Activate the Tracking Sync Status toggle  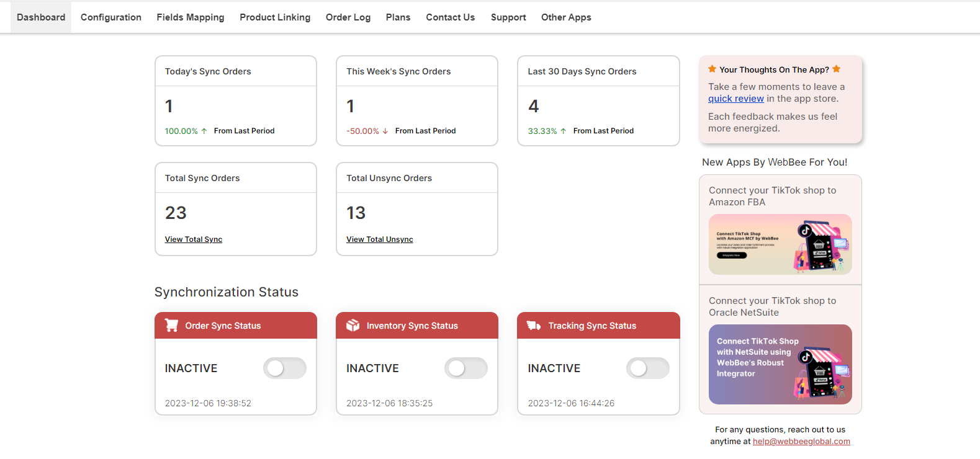tap(647, 368)
